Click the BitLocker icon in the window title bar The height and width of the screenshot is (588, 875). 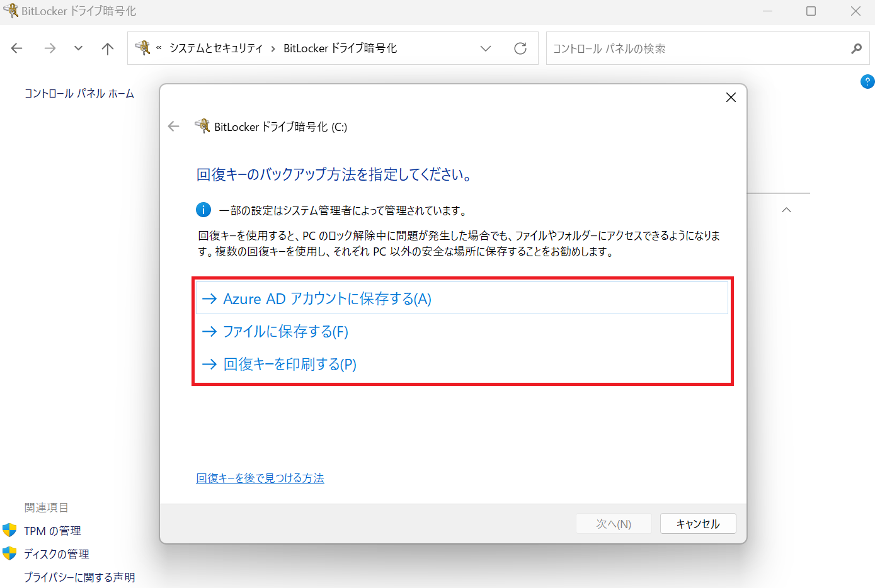point(11,11)
